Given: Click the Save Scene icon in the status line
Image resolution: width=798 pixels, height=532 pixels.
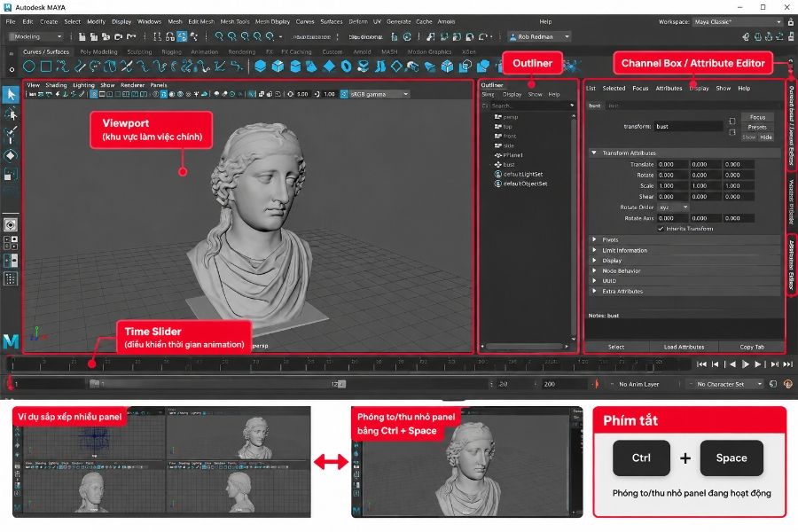Looking at the screenshot, I should click(106, 36).
